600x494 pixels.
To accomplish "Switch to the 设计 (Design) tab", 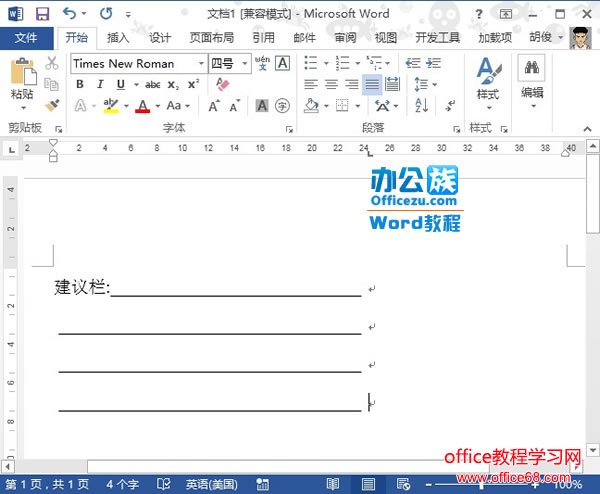I will tap(160, 37).
